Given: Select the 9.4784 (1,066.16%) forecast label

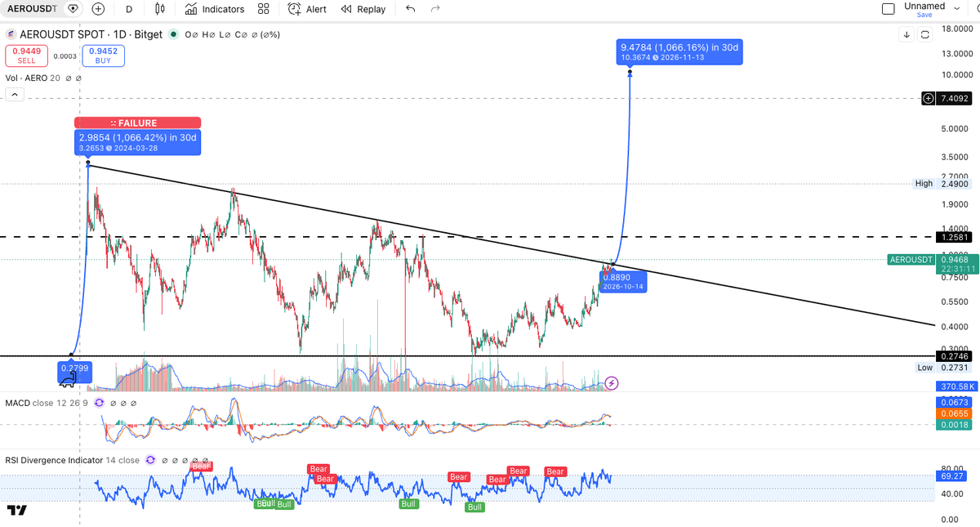Looking at the screenshot, I should [679, 52].
